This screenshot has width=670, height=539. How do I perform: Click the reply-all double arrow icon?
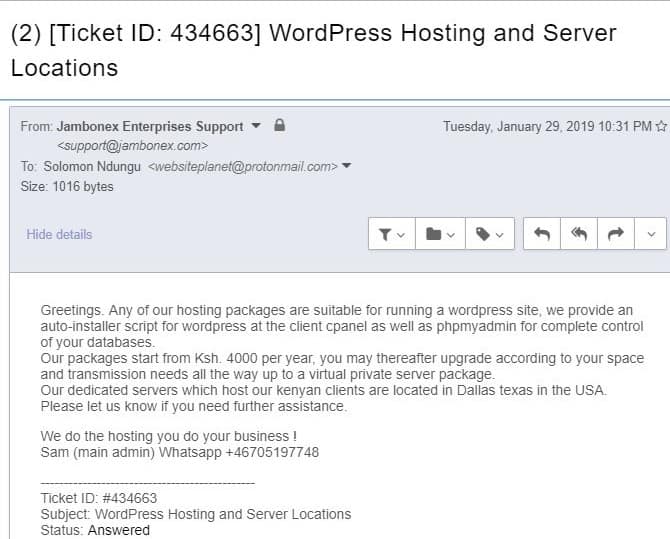[x=579, y=234]
